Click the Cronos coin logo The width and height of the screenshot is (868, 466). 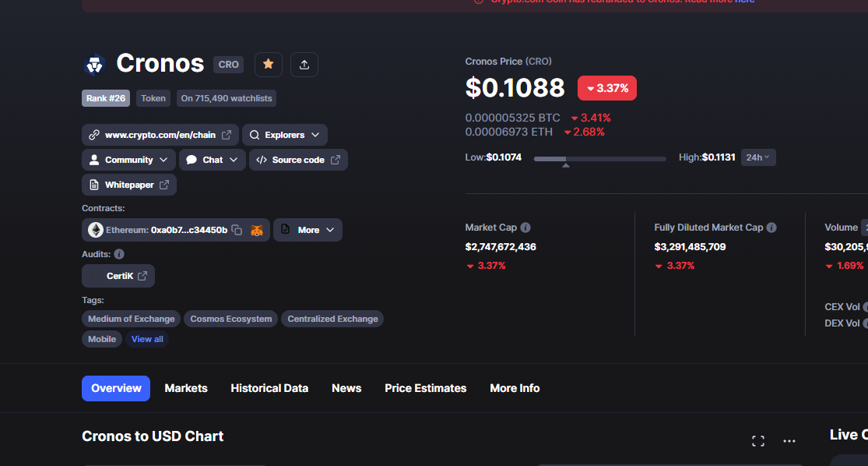click(95, 64)
